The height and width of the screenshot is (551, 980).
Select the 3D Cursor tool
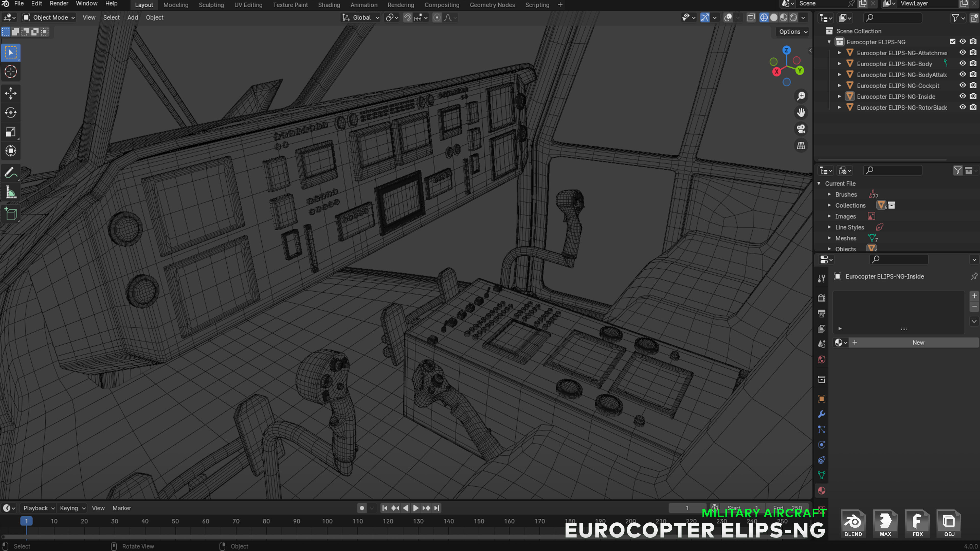[11, 71]
